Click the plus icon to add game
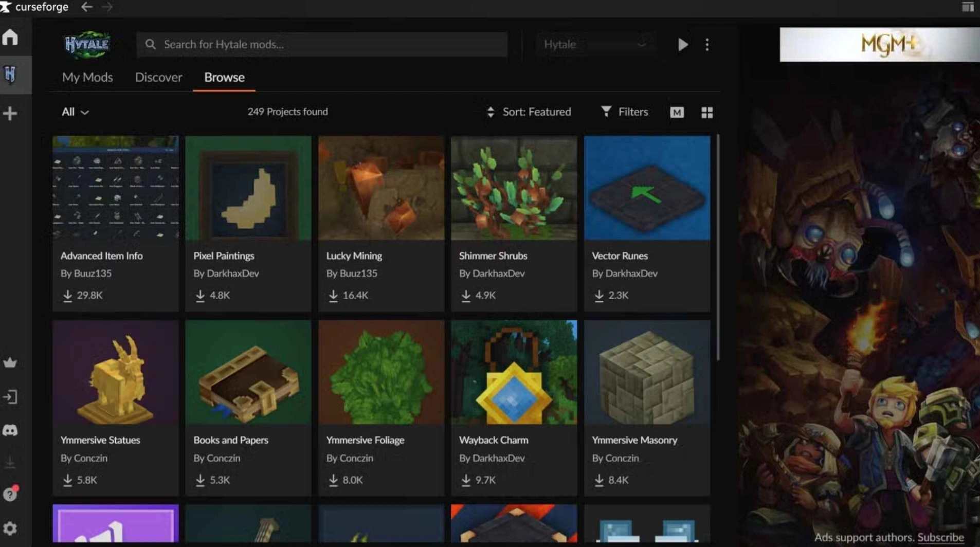980x547 pixels. tap(10, 113)
